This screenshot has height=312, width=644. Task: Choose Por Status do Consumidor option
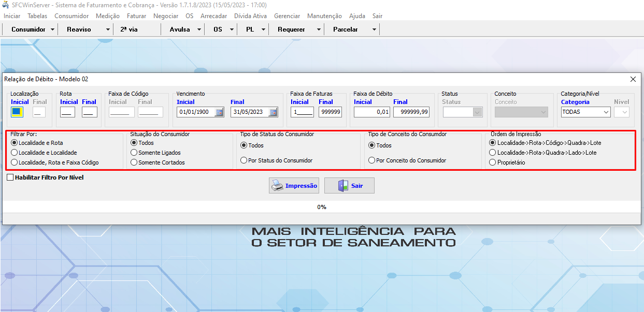pos(244,160)
